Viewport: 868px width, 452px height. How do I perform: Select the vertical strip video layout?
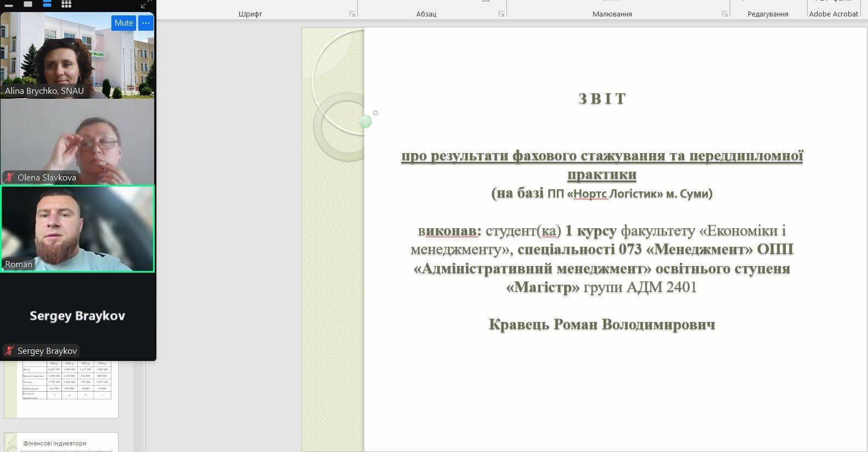coord(47,4)
